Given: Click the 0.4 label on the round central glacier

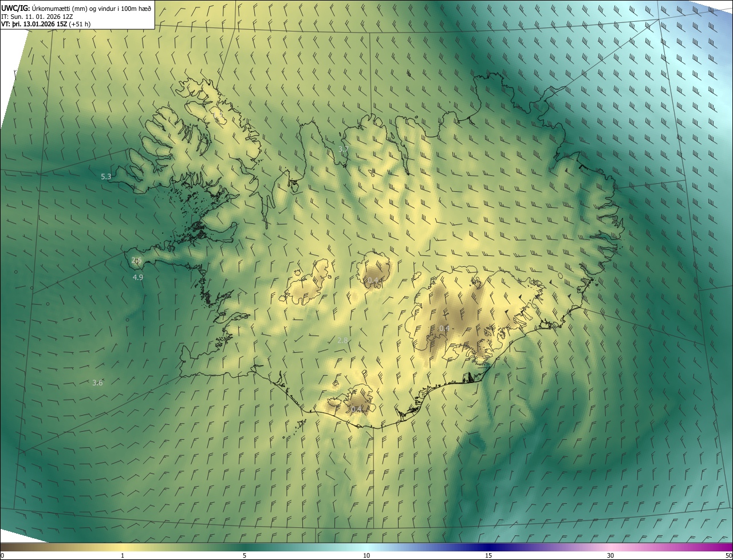Looking at the screenshot, I should (x=373, y=281).
